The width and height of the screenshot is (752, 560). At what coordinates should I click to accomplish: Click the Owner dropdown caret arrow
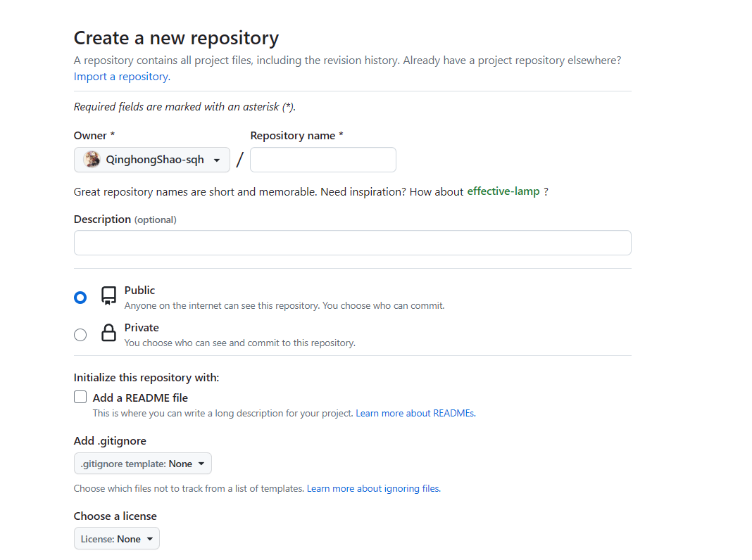[217, 160]
